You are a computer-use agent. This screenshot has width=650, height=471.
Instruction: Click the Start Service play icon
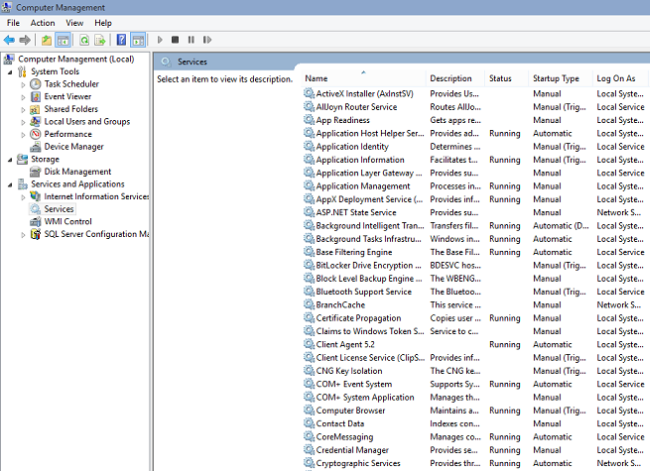pos(160,40)
